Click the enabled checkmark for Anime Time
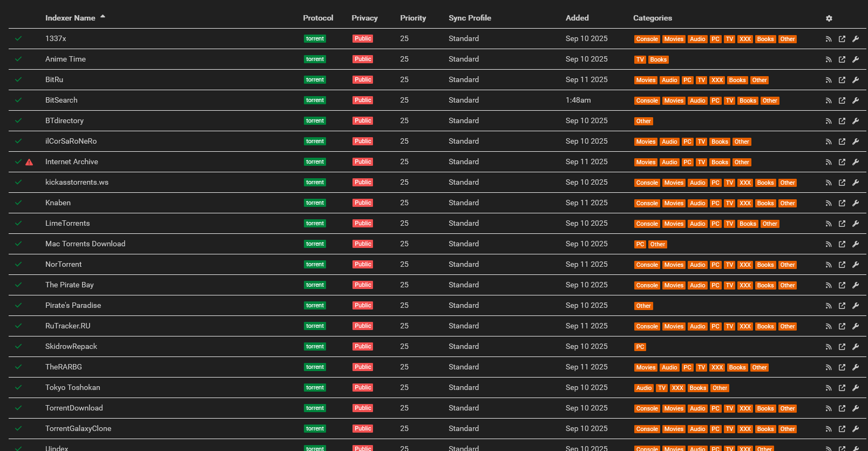This screenshot has height=451, width=868. coord(18,59)
